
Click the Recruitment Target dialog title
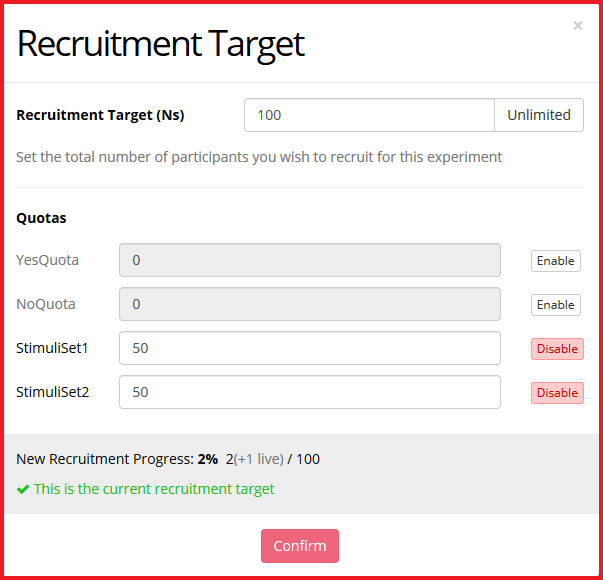(160, 44)
